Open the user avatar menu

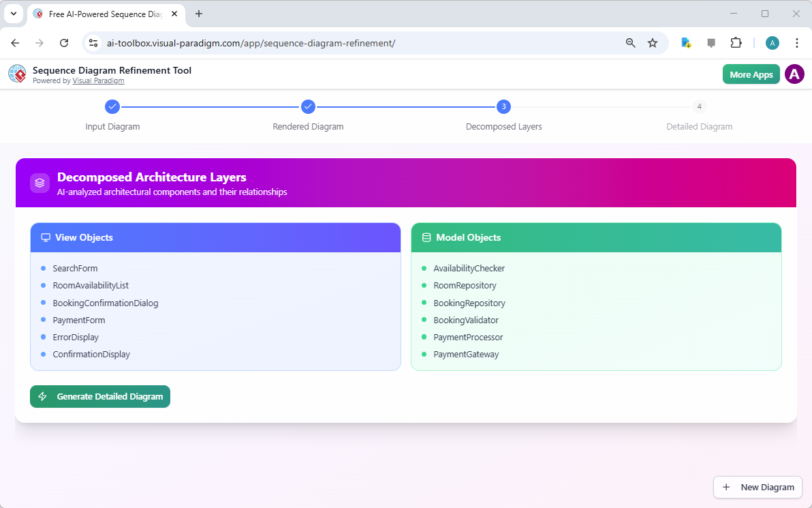coord(794,74)
